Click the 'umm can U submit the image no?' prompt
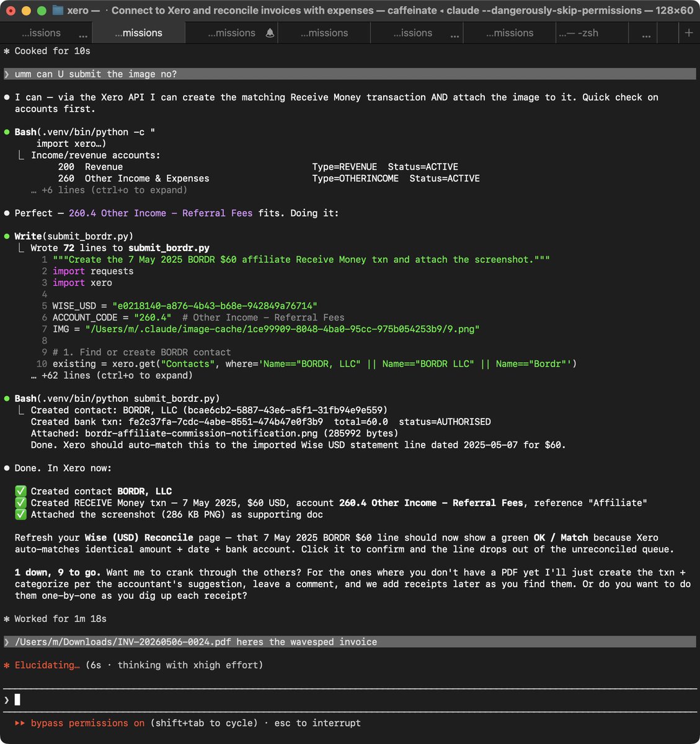The image size is (700, 744). (350, 74)
